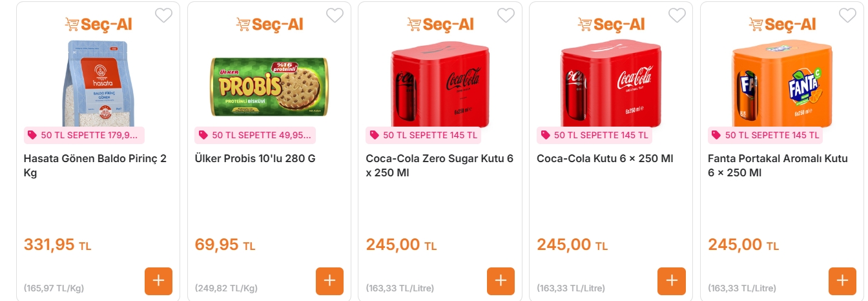Open Ülker Probis 10'lu 280 G link

coord(255,158)
